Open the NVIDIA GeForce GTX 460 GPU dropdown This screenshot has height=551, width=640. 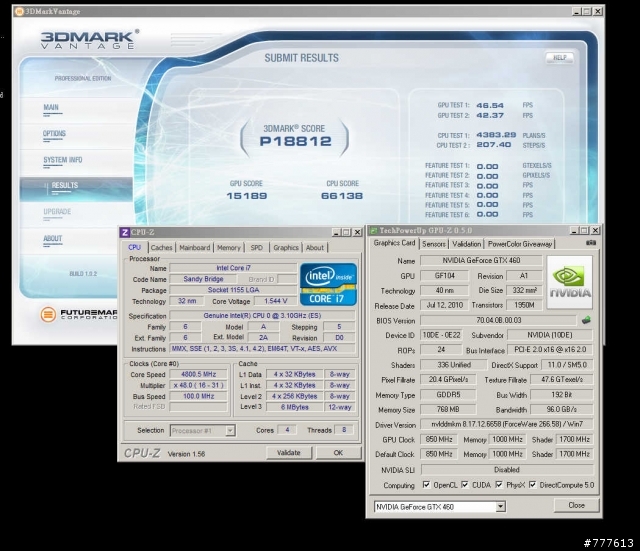pos(440,507)
